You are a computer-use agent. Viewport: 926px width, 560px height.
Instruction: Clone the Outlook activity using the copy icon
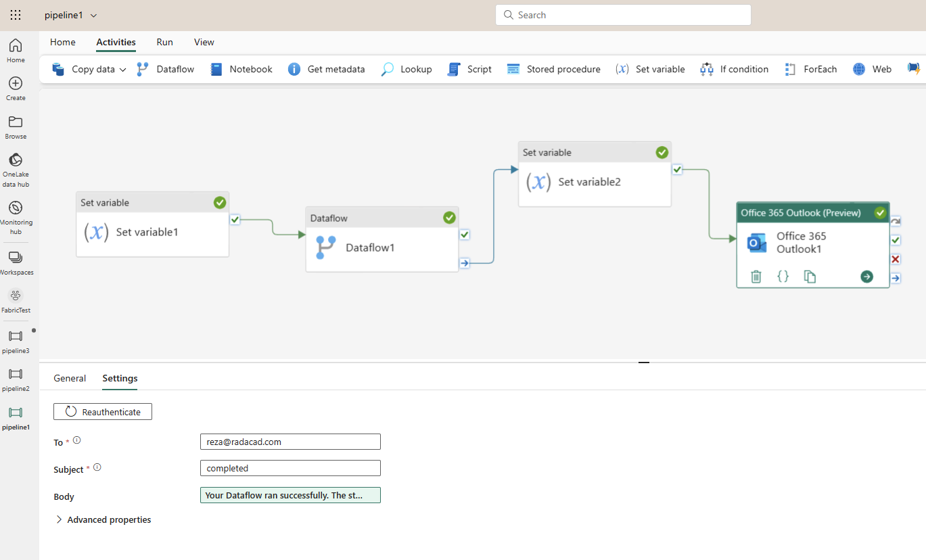[x=810, y=276]
